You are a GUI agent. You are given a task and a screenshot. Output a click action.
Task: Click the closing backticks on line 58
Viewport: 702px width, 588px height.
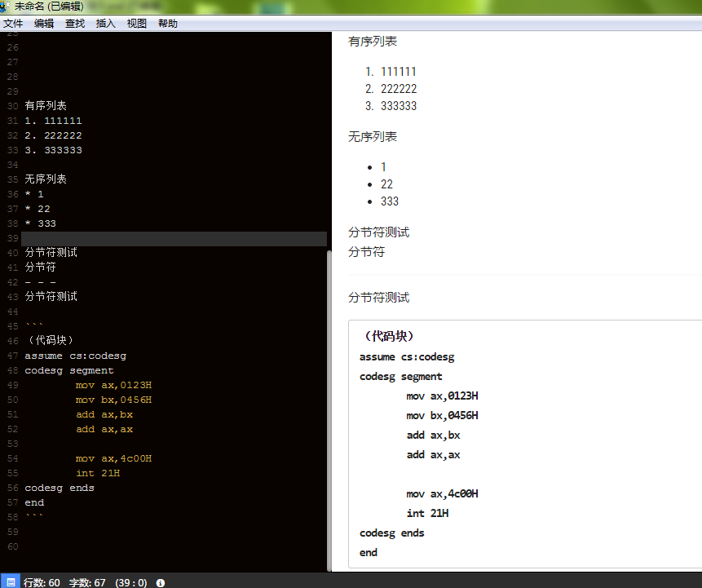[x=34, y=515]
